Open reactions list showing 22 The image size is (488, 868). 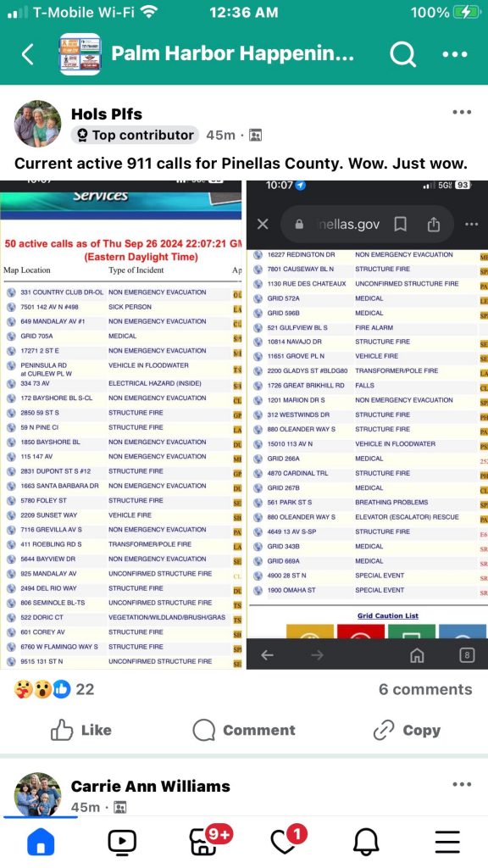coord(54,689)
